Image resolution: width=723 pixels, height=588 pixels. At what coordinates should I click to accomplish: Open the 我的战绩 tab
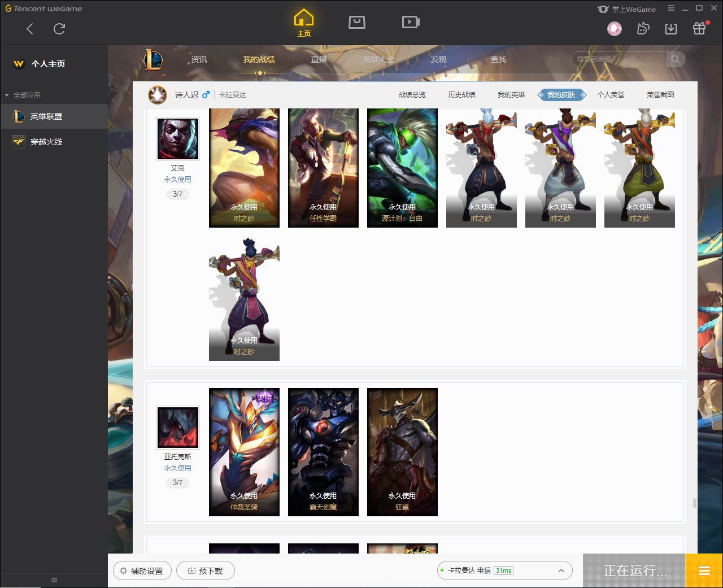pos(259,59)
